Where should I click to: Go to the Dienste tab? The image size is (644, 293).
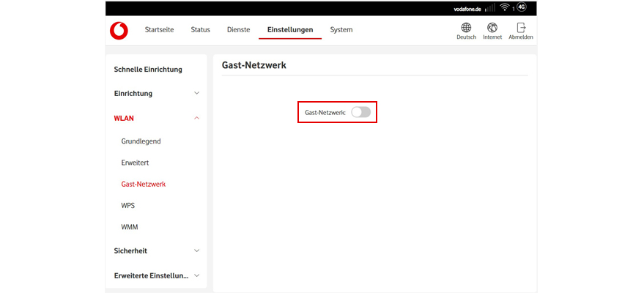click(238, 30)
